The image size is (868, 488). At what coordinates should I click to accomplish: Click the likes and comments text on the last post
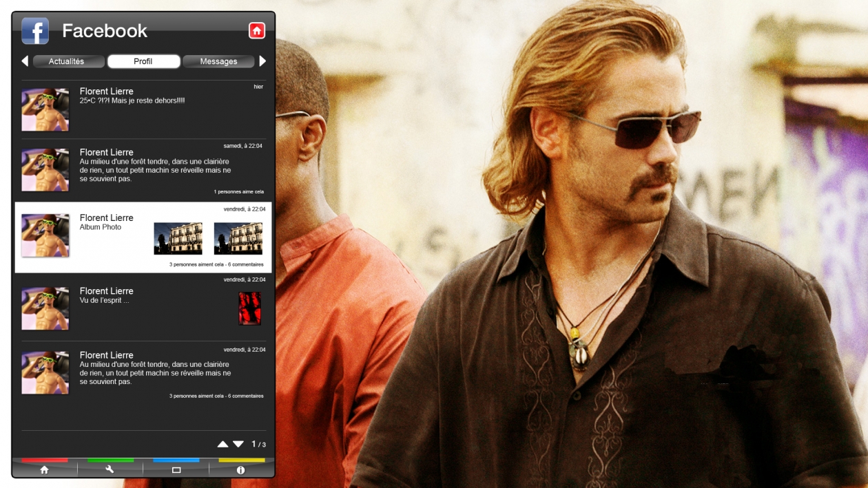coord(216,396)
